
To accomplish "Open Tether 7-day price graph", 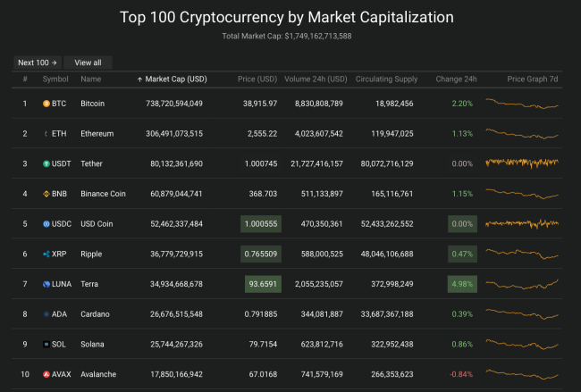I will [x=522, y=163].
